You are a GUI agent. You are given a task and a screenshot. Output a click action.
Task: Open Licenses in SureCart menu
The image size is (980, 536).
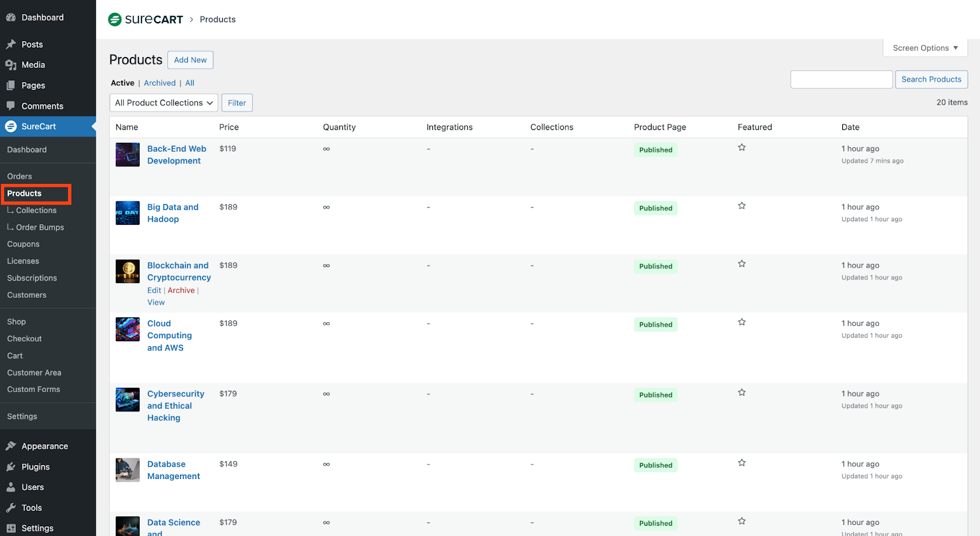[x=23, y=261]
